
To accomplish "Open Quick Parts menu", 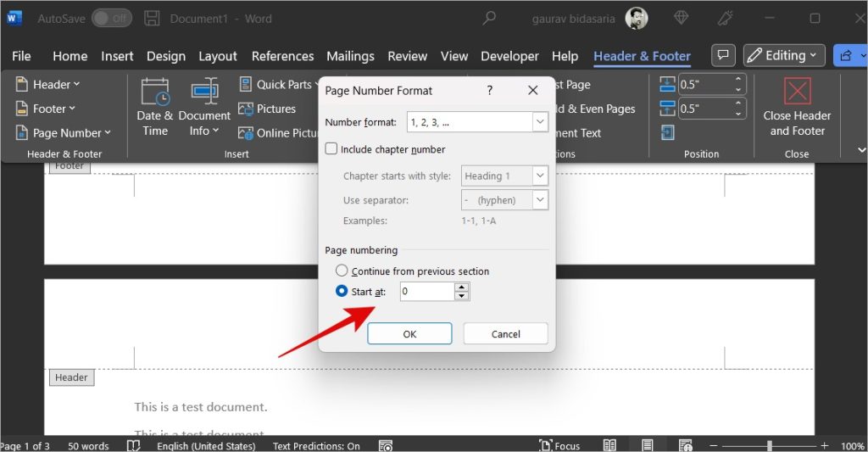I will coord(278,85).
